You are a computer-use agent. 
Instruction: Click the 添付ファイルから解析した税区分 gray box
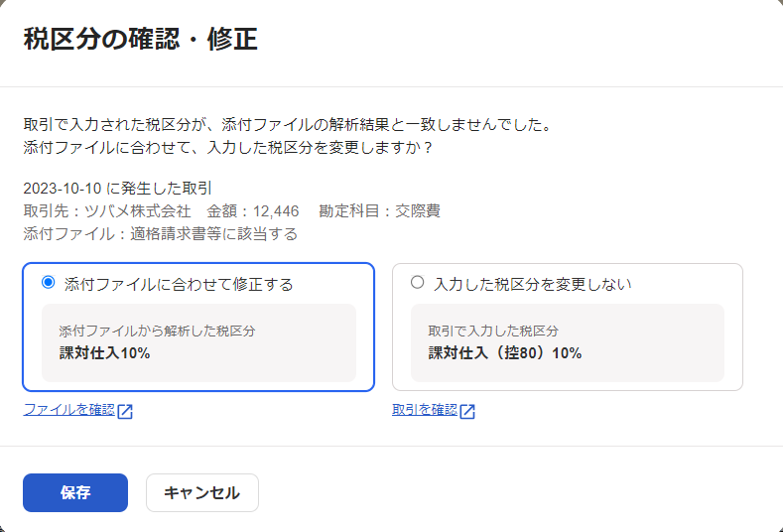point(198,342)
